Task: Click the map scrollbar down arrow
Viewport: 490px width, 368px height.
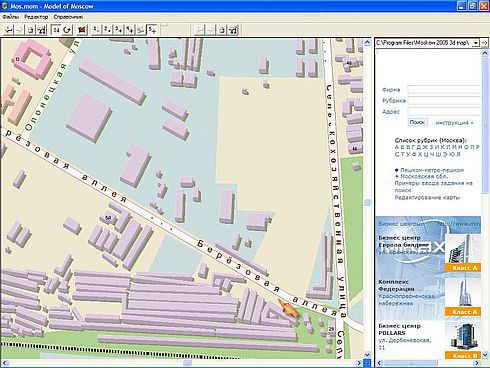Action: (367, 355)
